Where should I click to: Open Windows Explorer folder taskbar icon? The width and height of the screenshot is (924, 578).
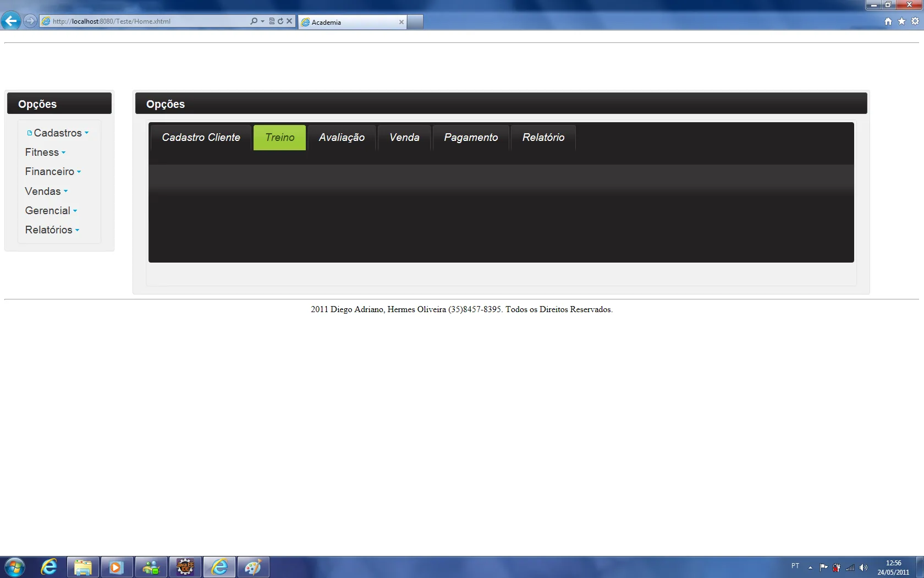(x=83, y=567)
